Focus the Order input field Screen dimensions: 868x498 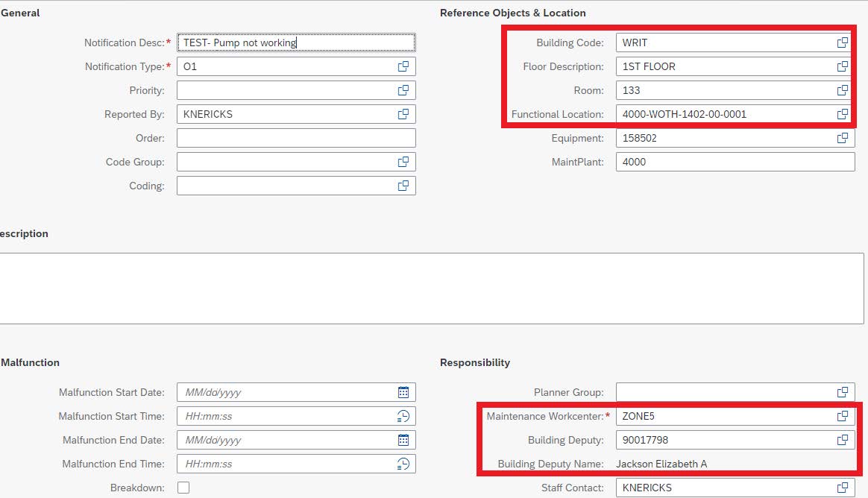point(296,138)
